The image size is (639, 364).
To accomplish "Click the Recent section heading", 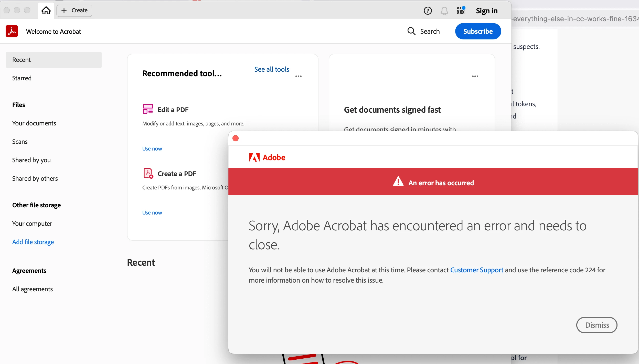I will tap(141, 262).
